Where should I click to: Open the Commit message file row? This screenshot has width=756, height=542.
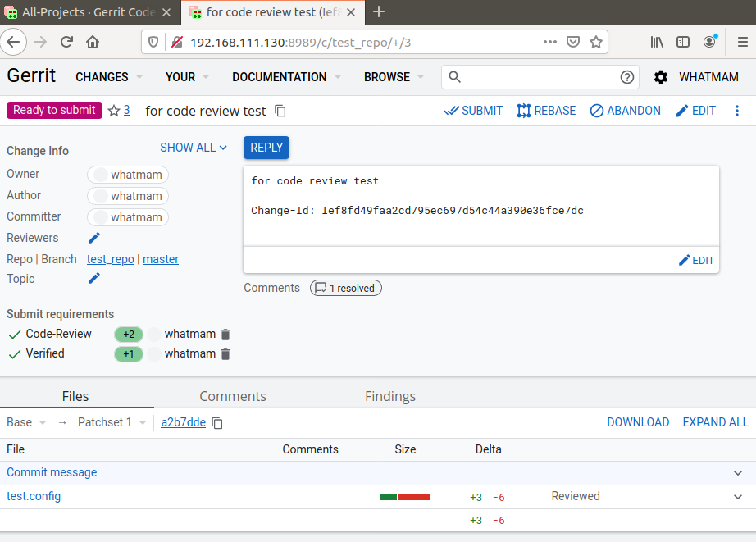coord(52,472)
